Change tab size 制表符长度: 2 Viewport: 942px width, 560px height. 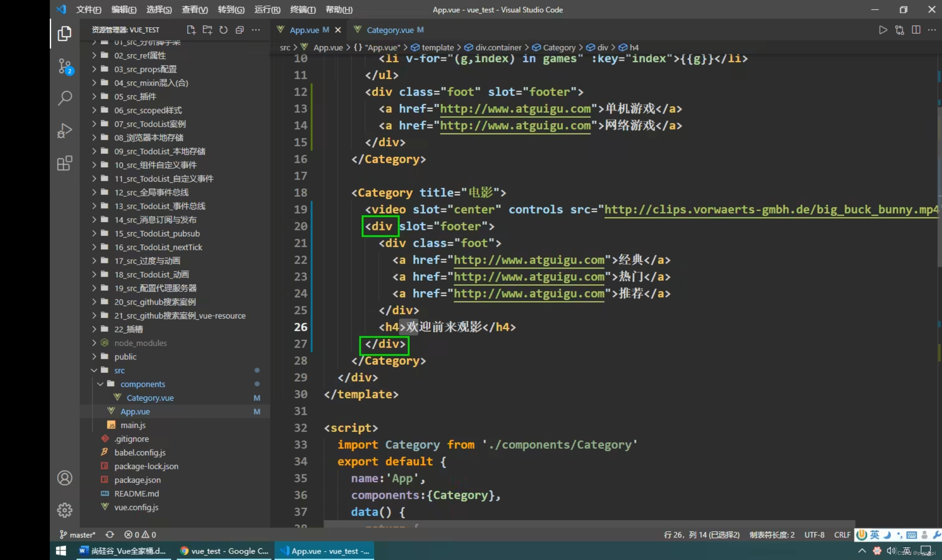(772, 535)
